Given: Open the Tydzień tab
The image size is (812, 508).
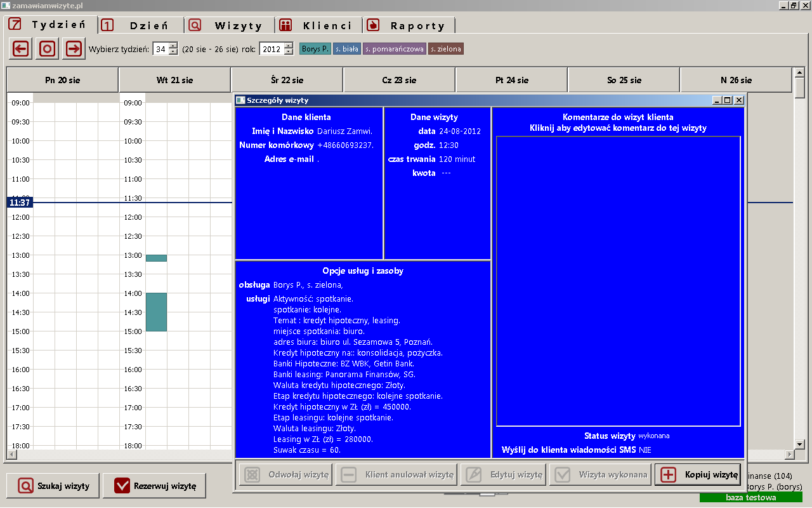Looking at the screenshot, I should tap(51, 25).
